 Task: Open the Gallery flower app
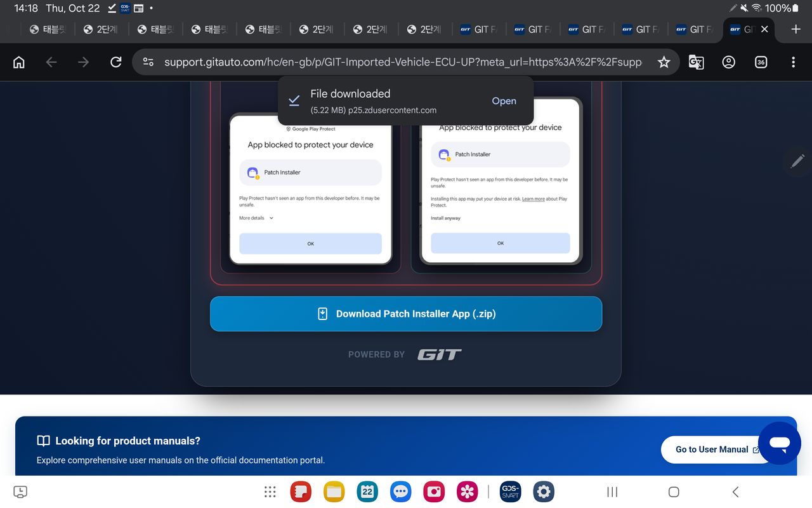click(x=468, y=491)
